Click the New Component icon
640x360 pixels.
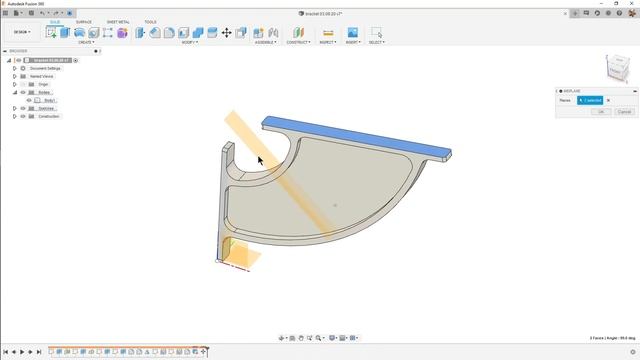pyautogui.click(x=258, y=33)
